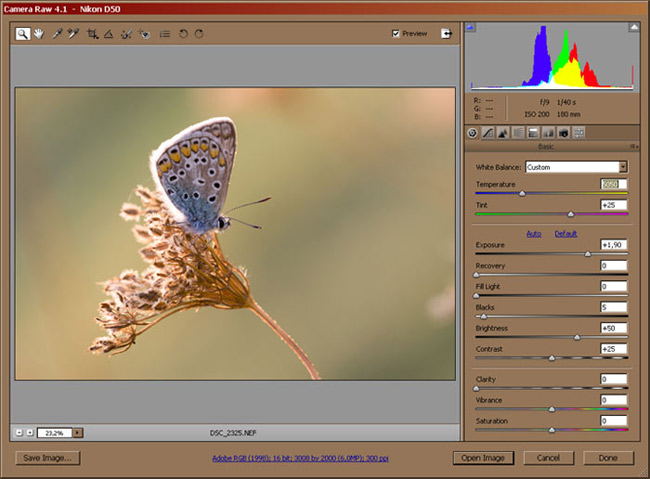Switch to the Lens Corrections tab
The image size is (650, 479).
click(548, 133)
